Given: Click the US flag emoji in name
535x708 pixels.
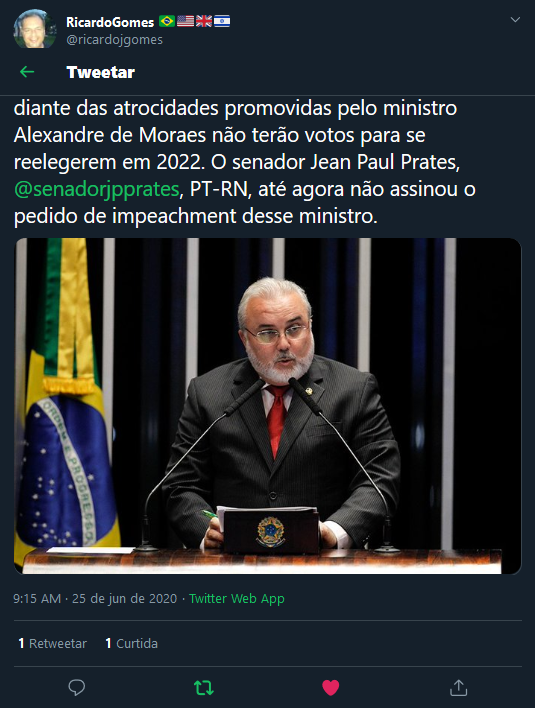Looking at the screenshot, I should [x=185, y=21].
